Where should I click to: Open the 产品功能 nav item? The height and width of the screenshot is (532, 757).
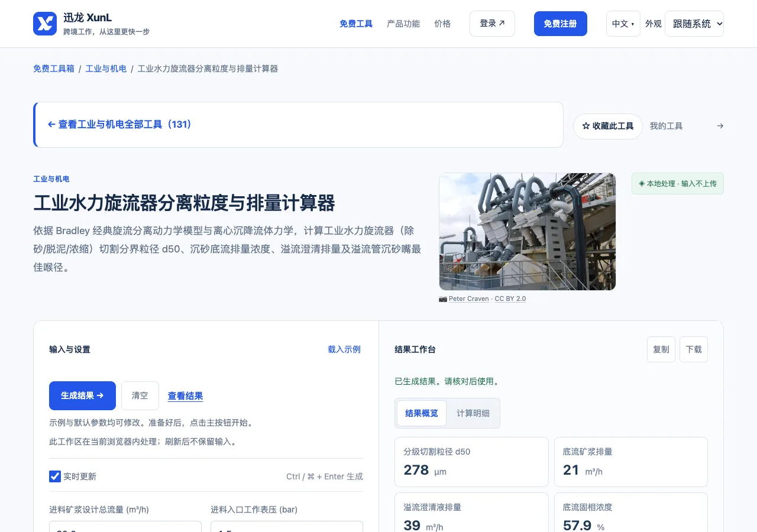403,24
